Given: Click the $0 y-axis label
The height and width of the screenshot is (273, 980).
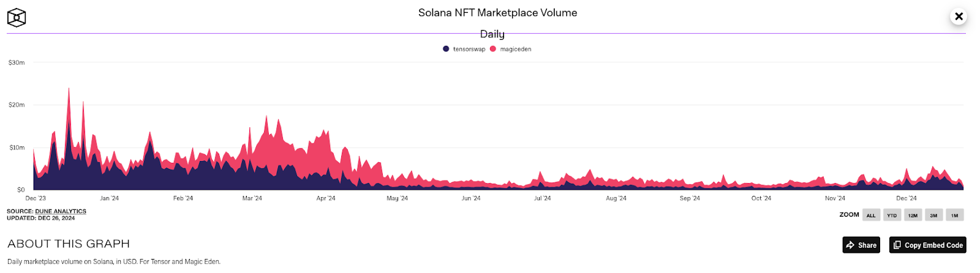Looking at the screenshot, I should point(21,190).
